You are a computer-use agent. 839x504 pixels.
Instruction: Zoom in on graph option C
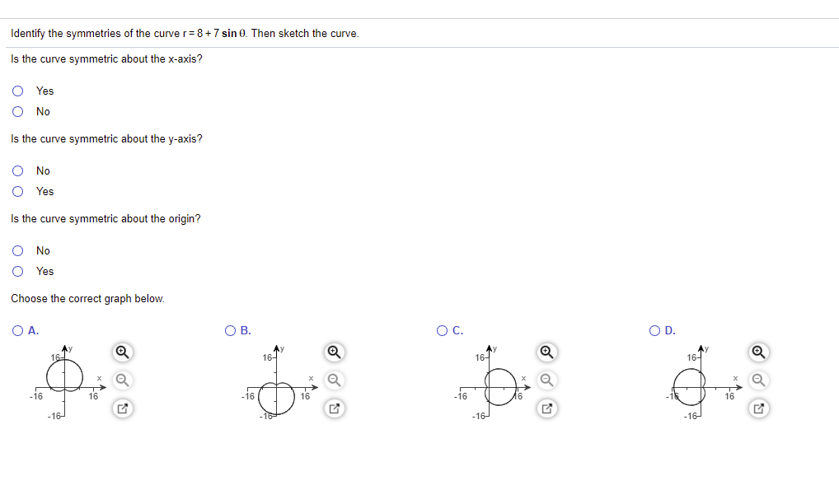pyautogui.click(x=546, y=352)
